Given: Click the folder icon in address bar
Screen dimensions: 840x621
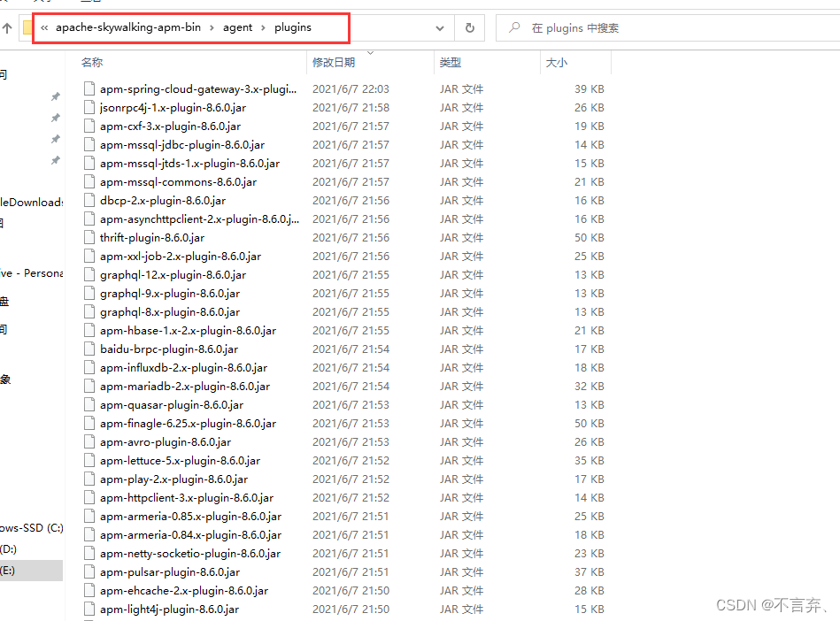Looking at the screenshot, I should pos(27,27).
